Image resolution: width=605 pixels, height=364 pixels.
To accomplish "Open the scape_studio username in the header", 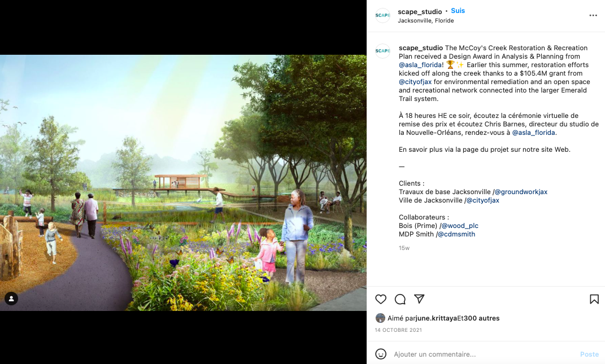I will pyautogui.click(x=420, y=11).
